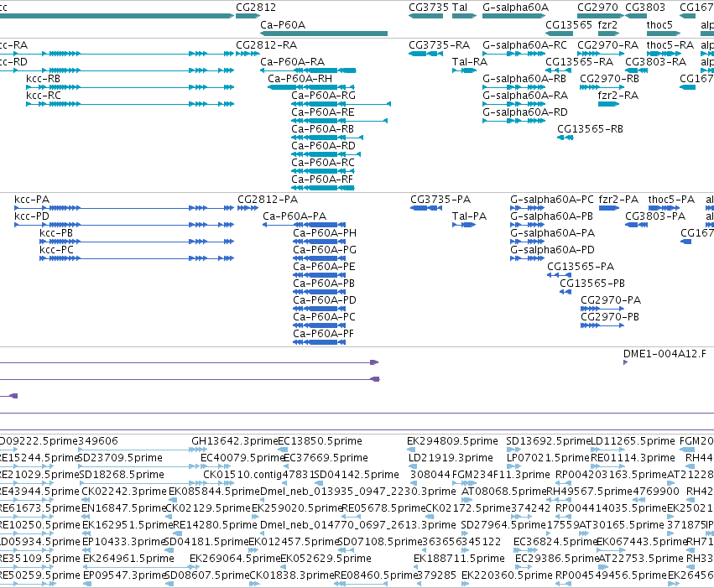Viewport: 714px width, 588px height.
Task: Select EST EK188711.5prime
Action: [459, 559]
